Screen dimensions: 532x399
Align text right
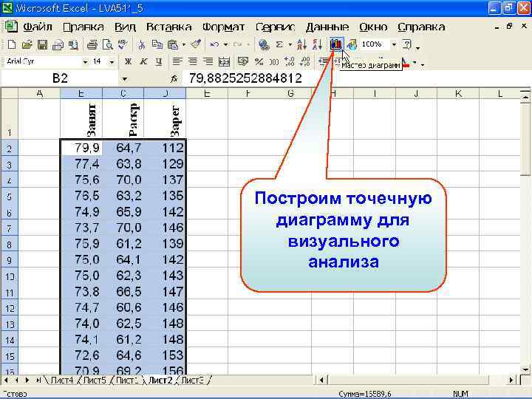(x=208, y=61)
